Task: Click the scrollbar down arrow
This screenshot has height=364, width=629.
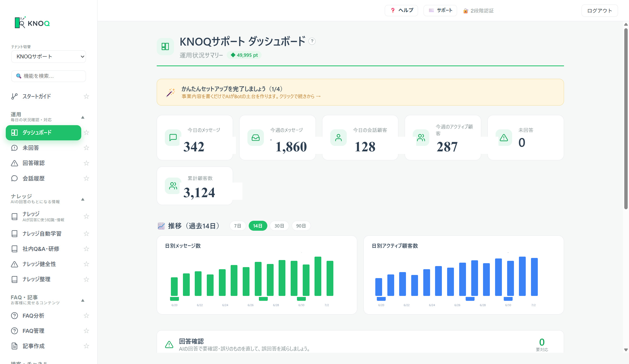Action: click(x=626, y=350)
